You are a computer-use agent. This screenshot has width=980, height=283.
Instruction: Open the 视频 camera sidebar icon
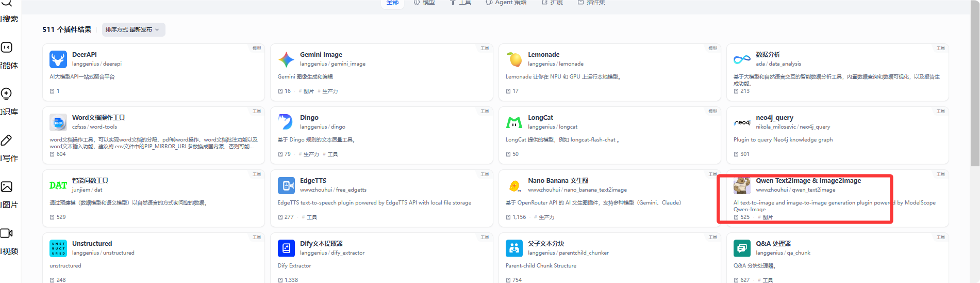point(6,233)
